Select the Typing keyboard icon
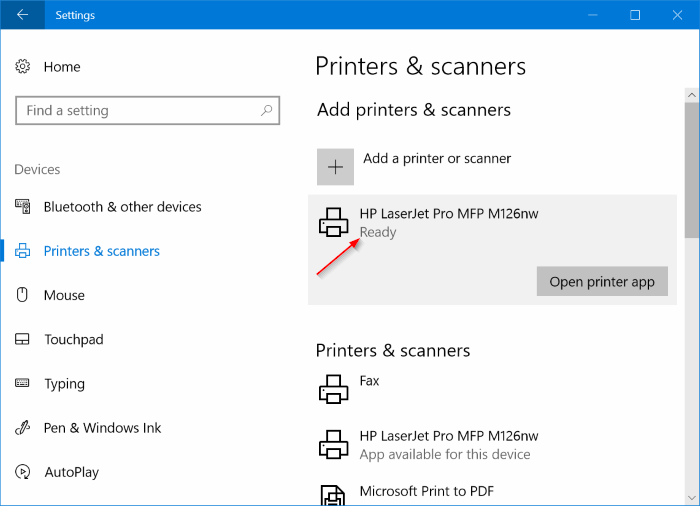Image resolution: width=700 pixels, height=506 pixels. [x=22, y=383]
